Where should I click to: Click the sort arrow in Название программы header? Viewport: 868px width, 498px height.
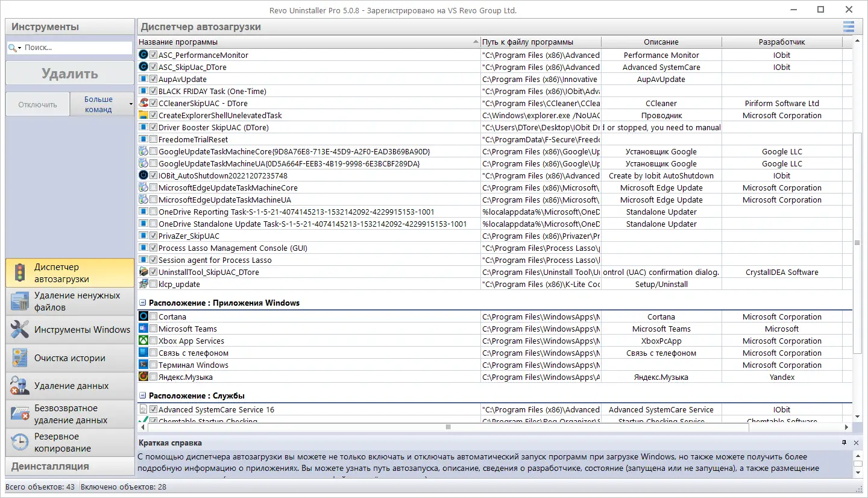click(476, 42)
